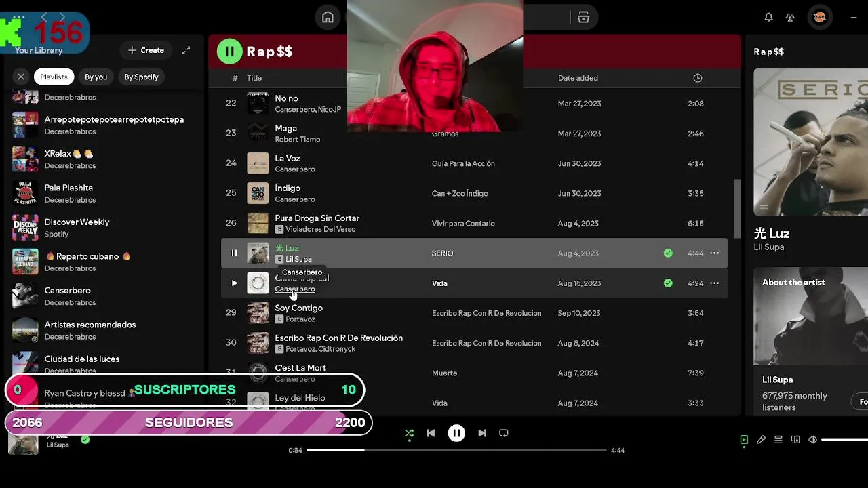Open Connect to a device

(x=795, y=439)
